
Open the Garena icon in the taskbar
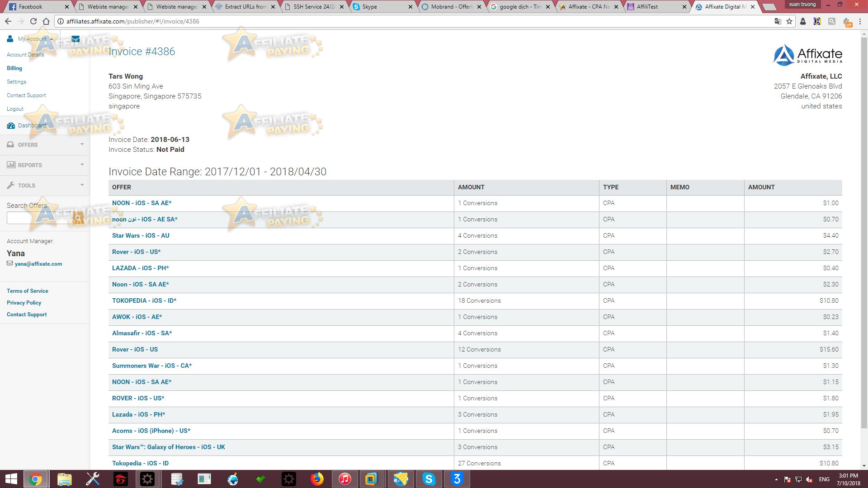pos(121,479)
